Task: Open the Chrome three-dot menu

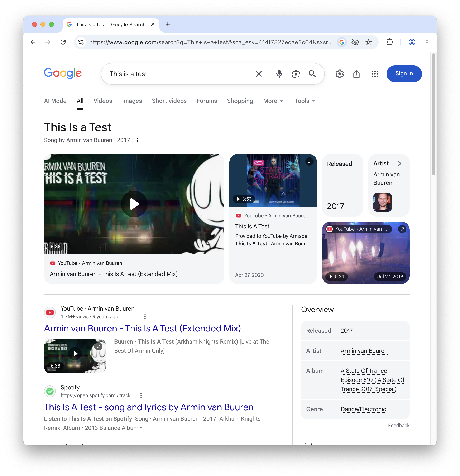Action: [x=427, y=42]
